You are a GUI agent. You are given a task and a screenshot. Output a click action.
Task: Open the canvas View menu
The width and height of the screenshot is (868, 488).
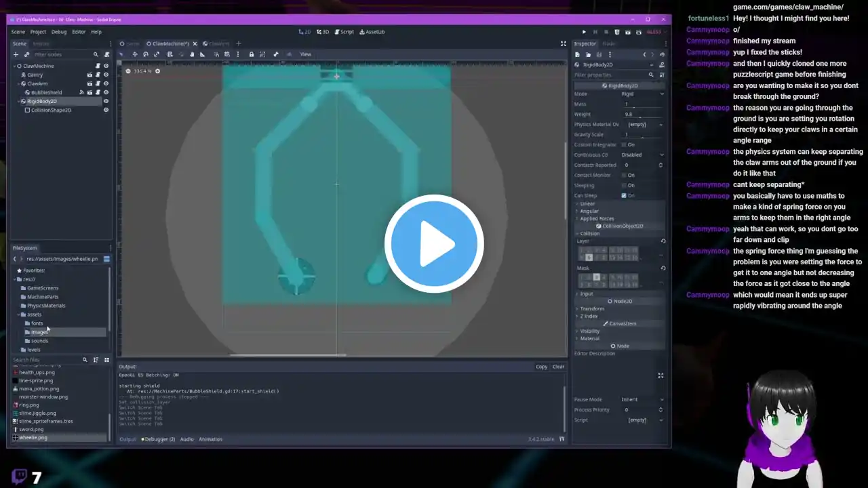pos(306,54)
